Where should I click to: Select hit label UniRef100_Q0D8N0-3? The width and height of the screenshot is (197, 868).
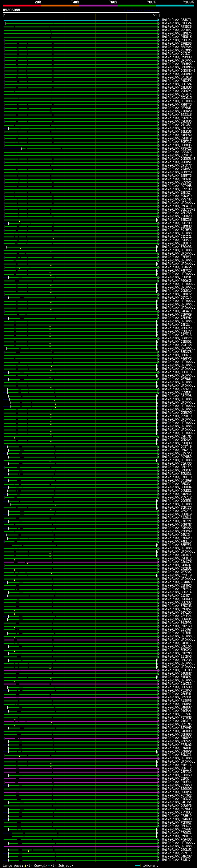pyautogui.click(x=179, y=71)
